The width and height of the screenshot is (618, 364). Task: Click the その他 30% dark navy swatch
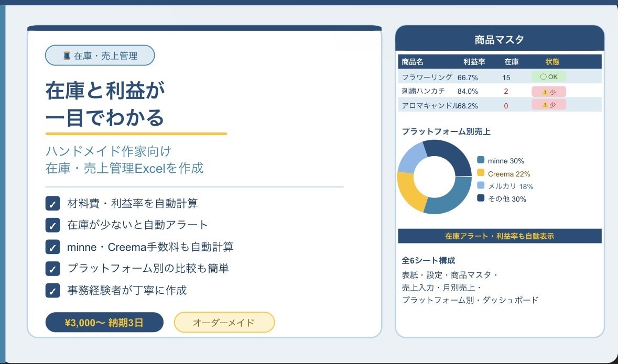click(x=481, y=198)
